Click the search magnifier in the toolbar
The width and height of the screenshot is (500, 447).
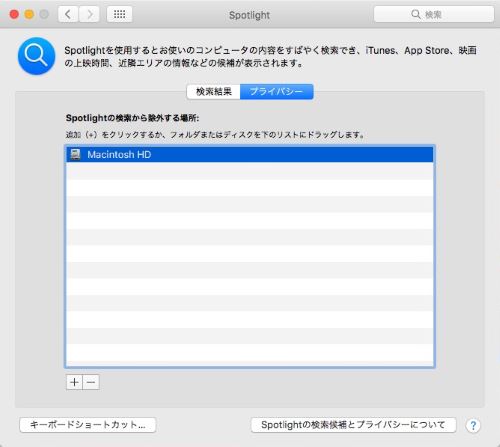415,14
